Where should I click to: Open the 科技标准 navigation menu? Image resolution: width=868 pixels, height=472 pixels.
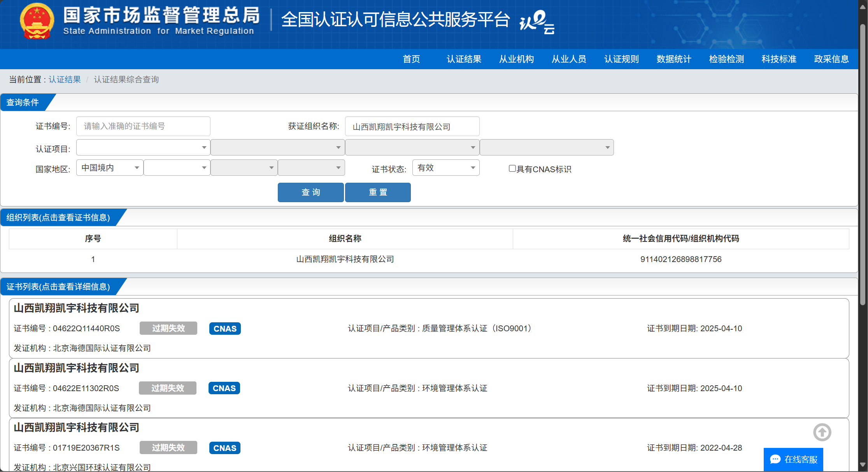(x=779, y=59)
